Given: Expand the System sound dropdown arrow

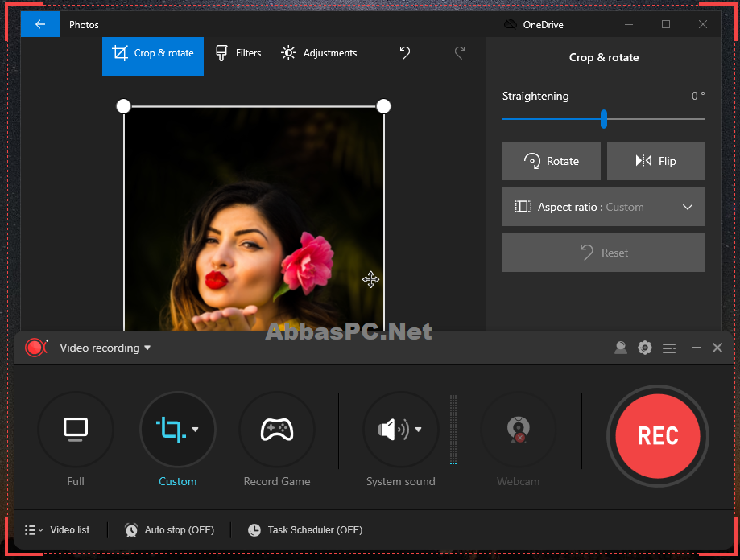Looking at the screenshot, I should coord(418,430).
